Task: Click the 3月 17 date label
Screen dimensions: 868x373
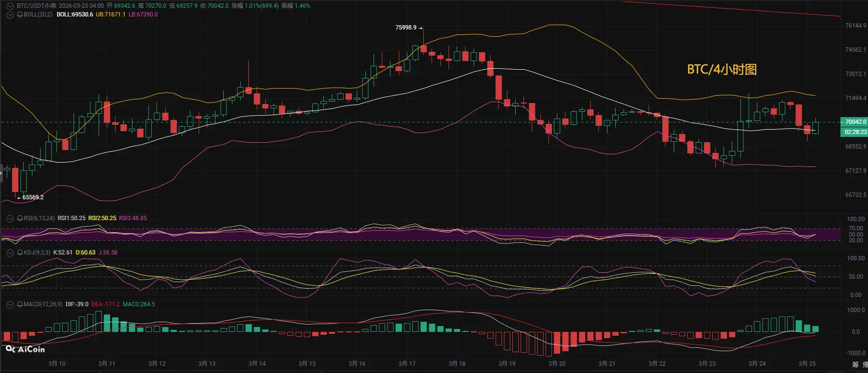Action: (x=407, y=364)
